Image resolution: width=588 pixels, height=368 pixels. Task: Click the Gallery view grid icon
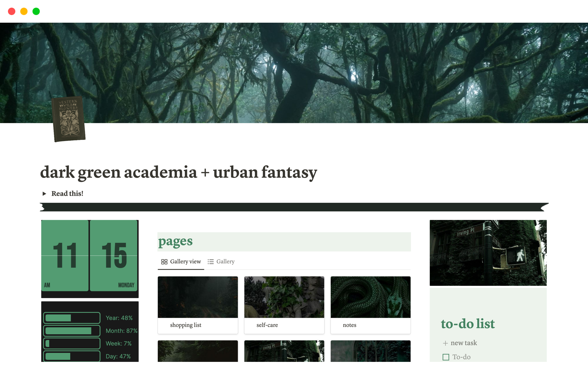click(x=164, y=262)
